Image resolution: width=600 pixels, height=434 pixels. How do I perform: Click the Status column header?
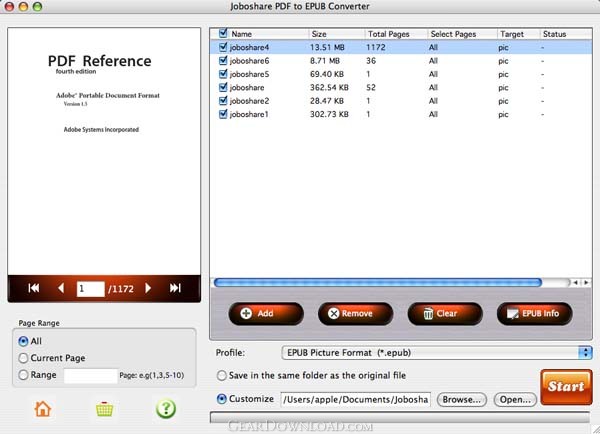pyautogui.click(x=554, y=34)
